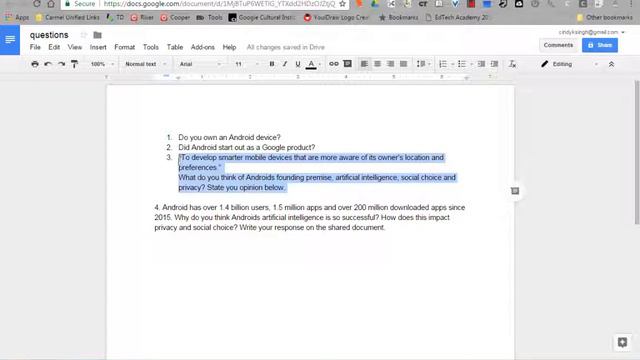Open the Edit menu

pos(54,47)
